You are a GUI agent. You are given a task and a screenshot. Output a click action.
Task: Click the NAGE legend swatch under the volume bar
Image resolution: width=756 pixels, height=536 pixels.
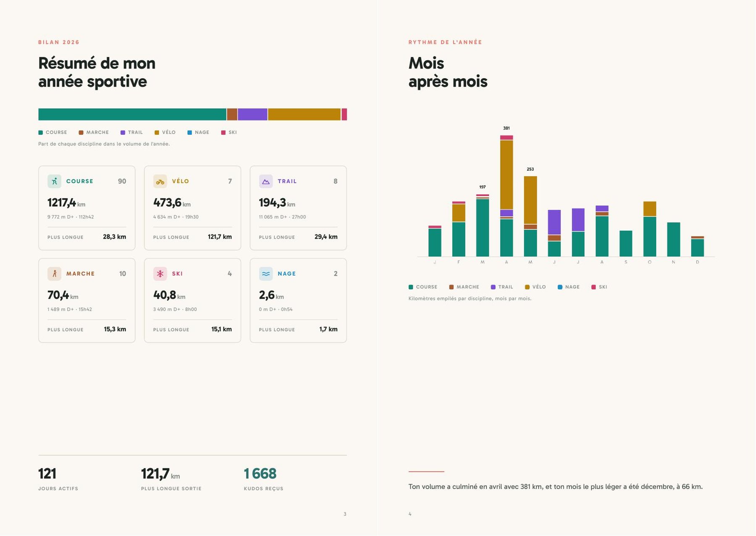pyautogui.click(x=189, y=132)
